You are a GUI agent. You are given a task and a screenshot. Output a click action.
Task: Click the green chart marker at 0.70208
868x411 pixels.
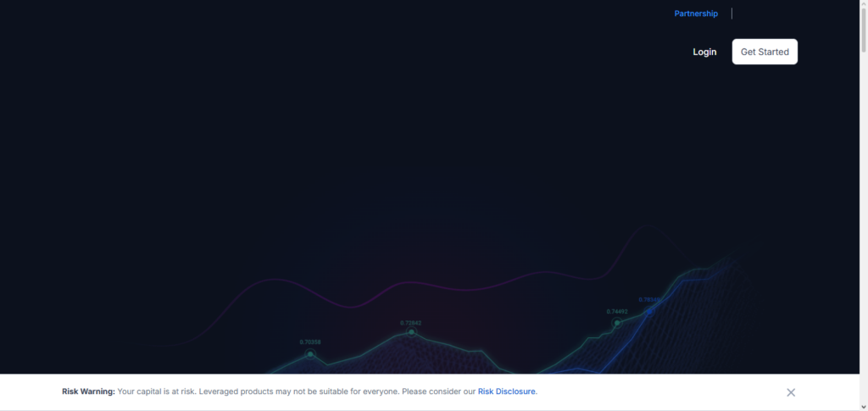pyautogui.click(x=310, y=354)
